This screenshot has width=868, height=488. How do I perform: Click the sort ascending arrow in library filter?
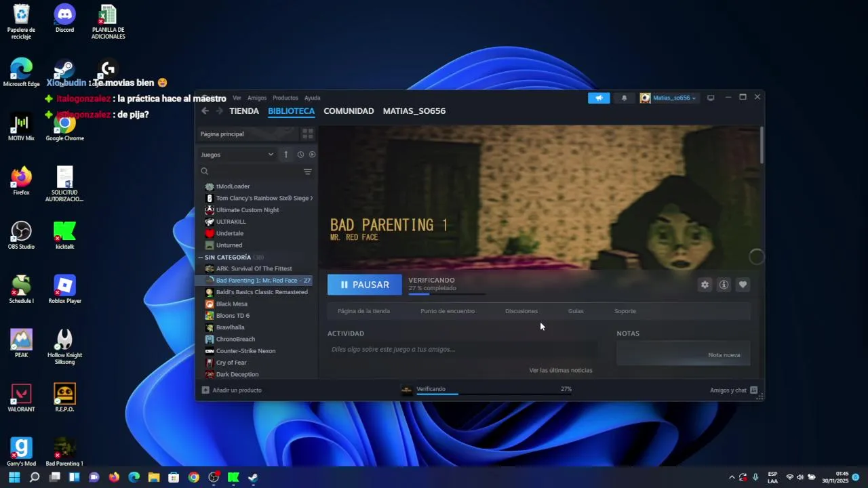(x=285, y=155)
